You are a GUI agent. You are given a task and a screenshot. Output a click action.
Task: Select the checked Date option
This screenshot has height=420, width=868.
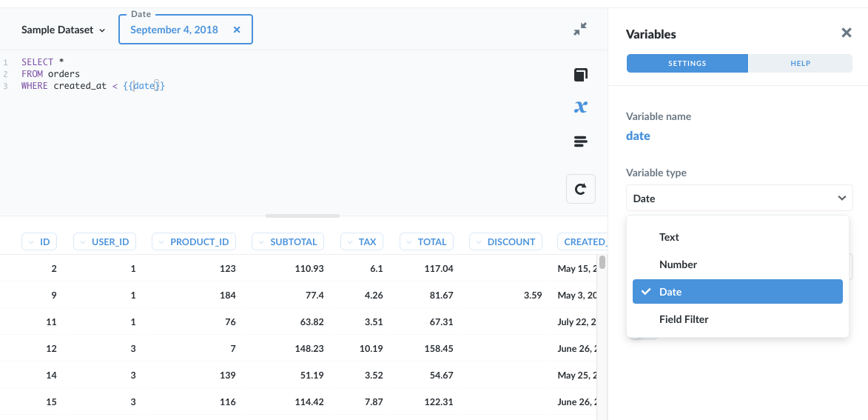coord(737,292)
